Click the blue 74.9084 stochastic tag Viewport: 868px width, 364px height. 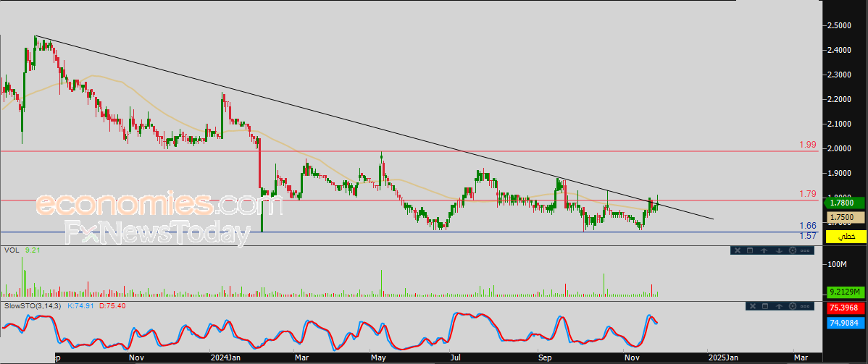pyautogui.click(x=846, y=323)
